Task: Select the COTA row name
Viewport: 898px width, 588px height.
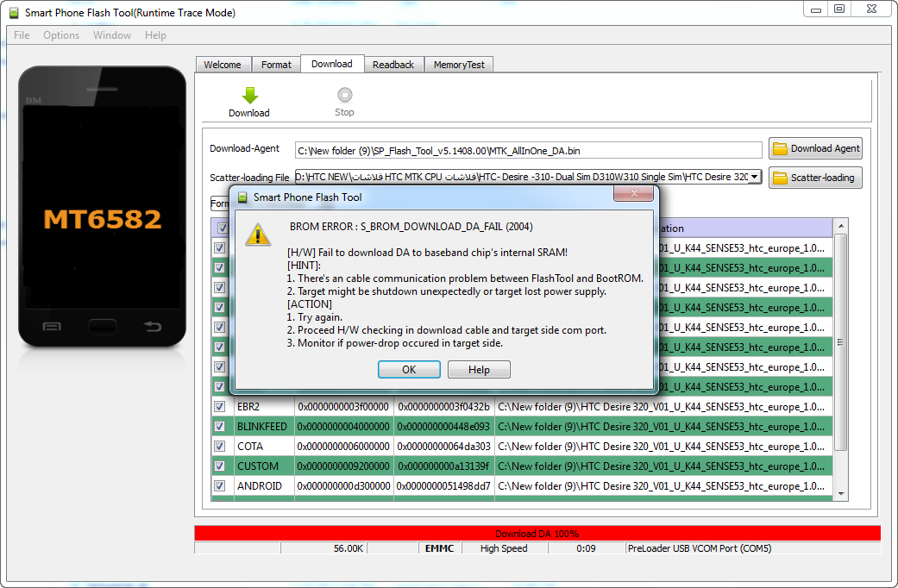Action: [250, 446]
